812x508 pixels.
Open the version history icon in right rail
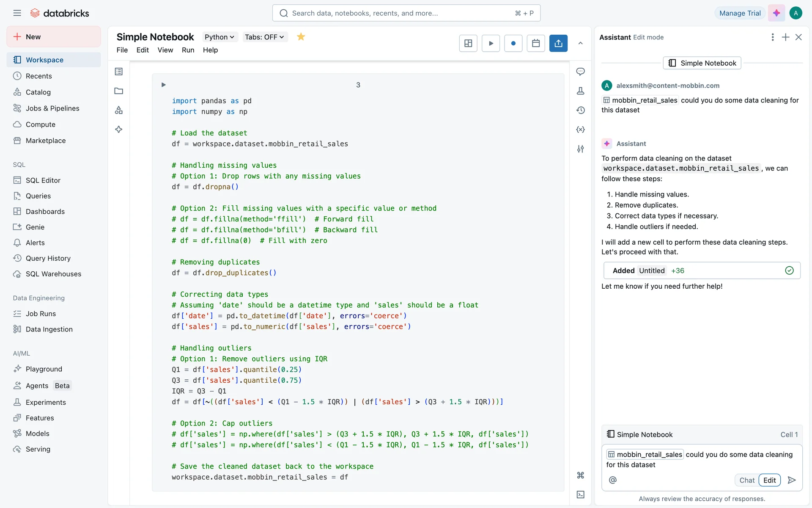580,110
